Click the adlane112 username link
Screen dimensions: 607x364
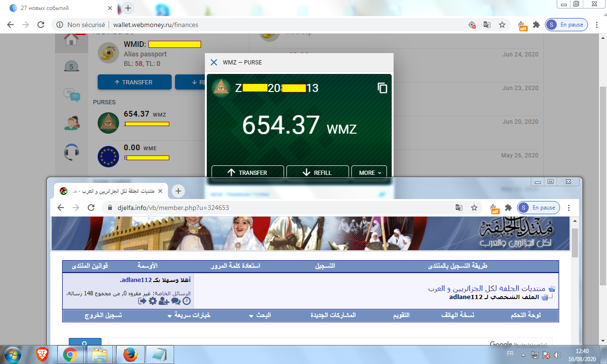(x=136, y=280)
